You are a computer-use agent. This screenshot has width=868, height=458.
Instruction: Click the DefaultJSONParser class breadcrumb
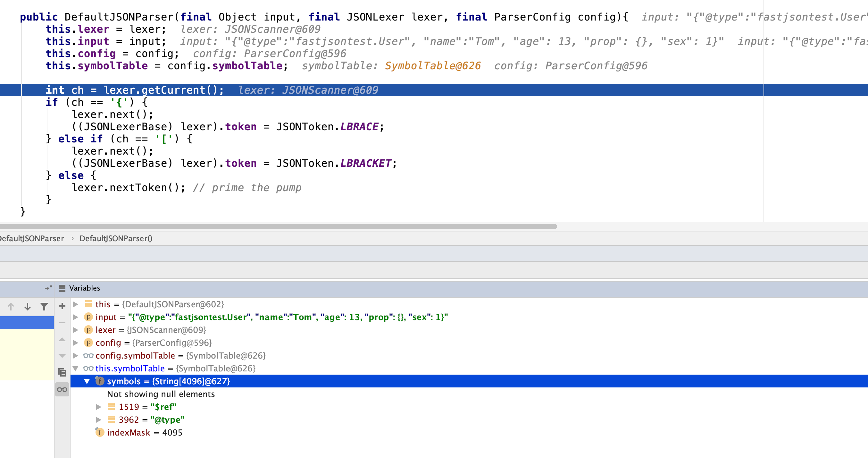click(x=32, y=238)
